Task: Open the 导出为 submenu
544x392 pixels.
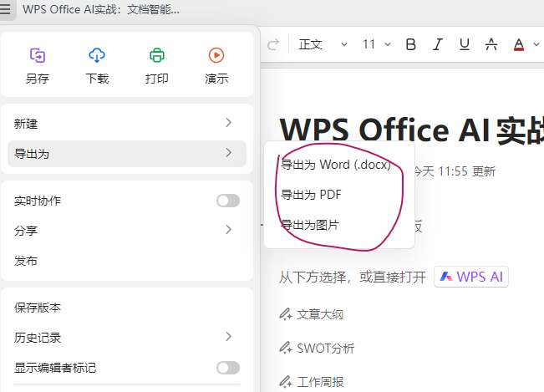Action: [x=127, y=153]
